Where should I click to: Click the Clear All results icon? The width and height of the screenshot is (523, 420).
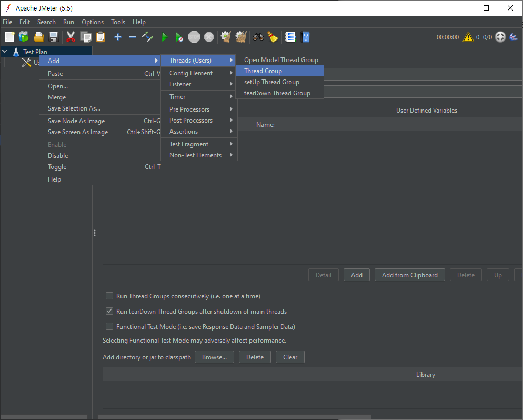pyautogui.click(x=241, y=37)
